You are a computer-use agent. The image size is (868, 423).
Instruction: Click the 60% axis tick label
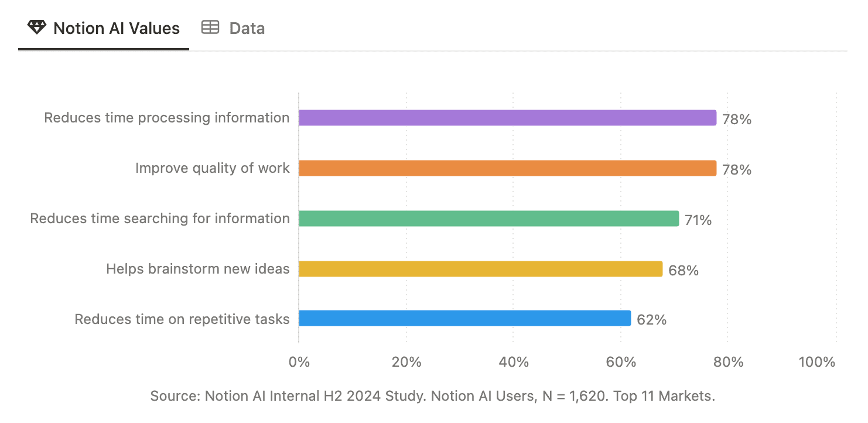(623, 362)
